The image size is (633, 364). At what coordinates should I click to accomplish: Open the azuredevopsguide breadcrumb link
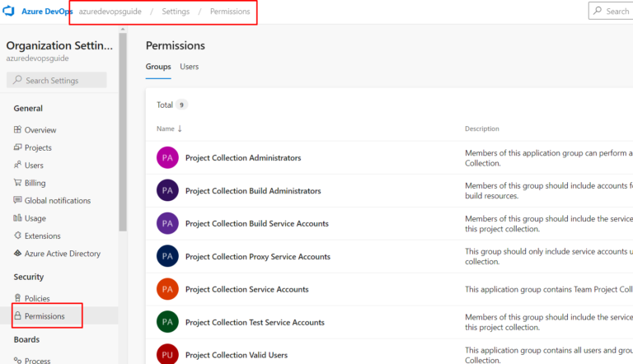tap(110, 12)
